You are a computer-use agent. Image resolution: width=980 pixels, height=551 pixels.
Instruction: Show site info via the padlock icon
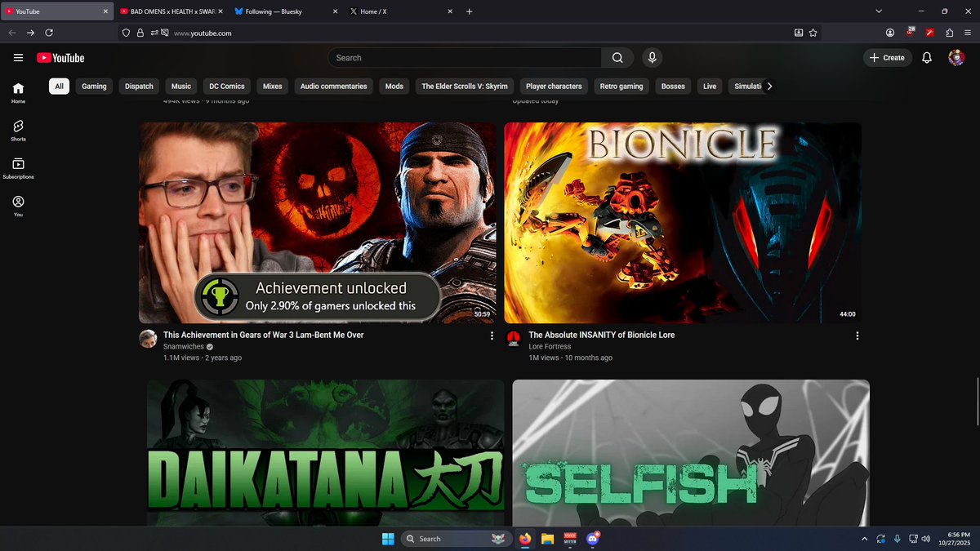tap(140, 33)
